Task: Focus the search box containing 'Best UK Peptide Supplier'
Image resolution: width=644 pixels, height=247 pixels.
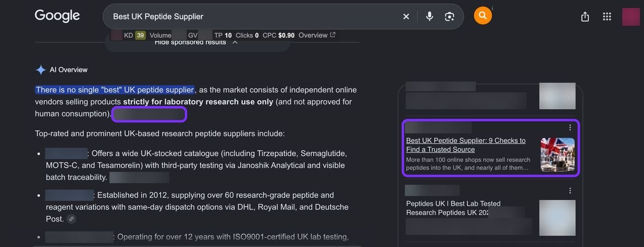Action: tap(283, 17)
